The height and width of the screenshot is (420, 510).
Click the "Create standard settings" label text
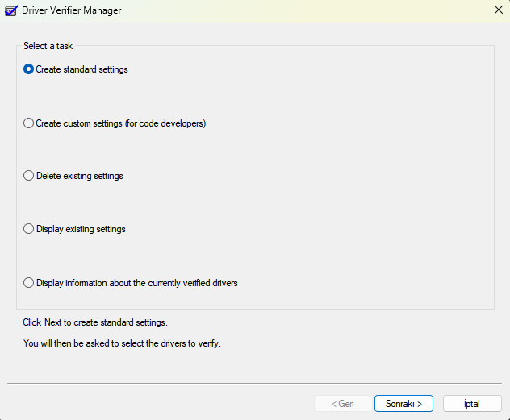coord(82,69)
